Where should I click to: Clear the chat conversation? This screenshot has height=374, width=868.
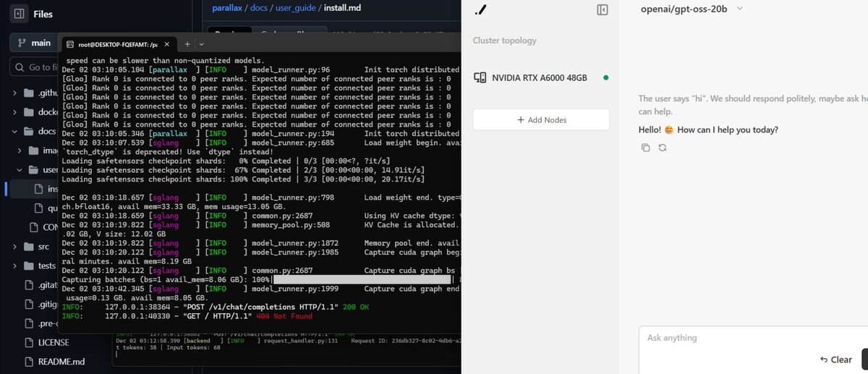(x=836, y=360)
